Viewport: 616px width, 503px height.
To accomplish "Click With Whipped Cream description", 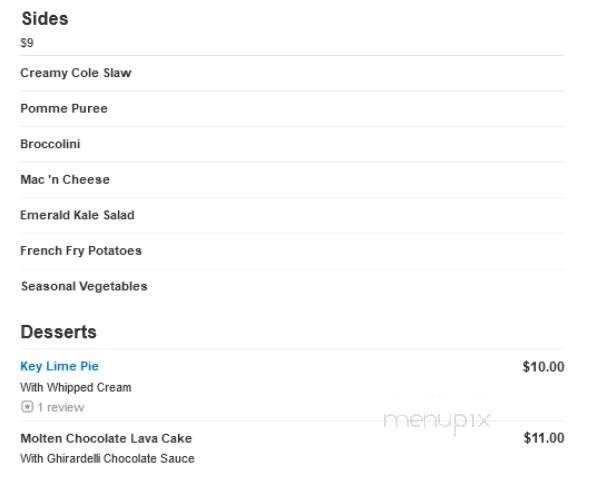I will coord(76,387).
